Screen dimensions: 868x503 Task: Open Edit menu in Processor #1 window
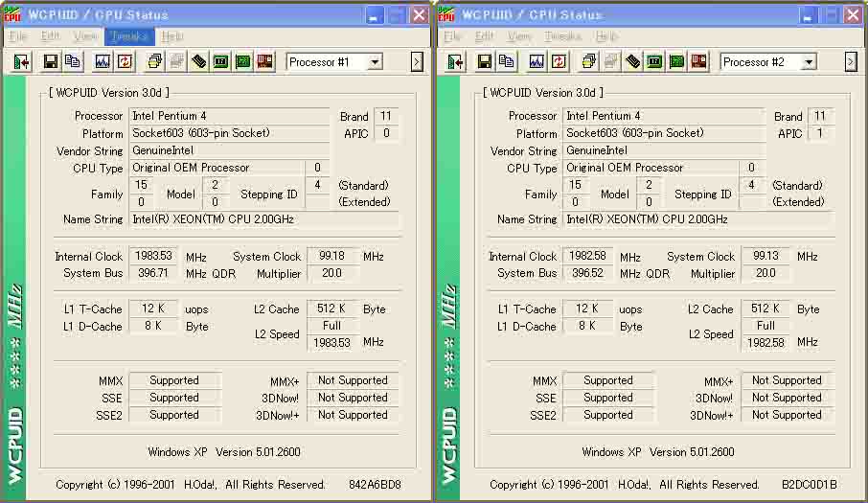tap(50, 36)
